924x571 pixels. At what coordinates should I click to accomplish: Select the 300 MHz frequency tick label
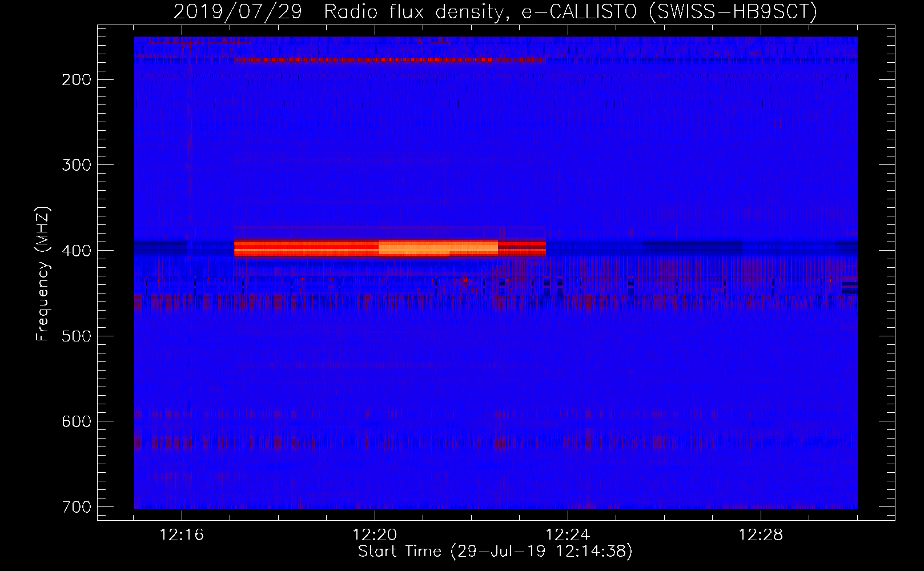pos(77,165)
